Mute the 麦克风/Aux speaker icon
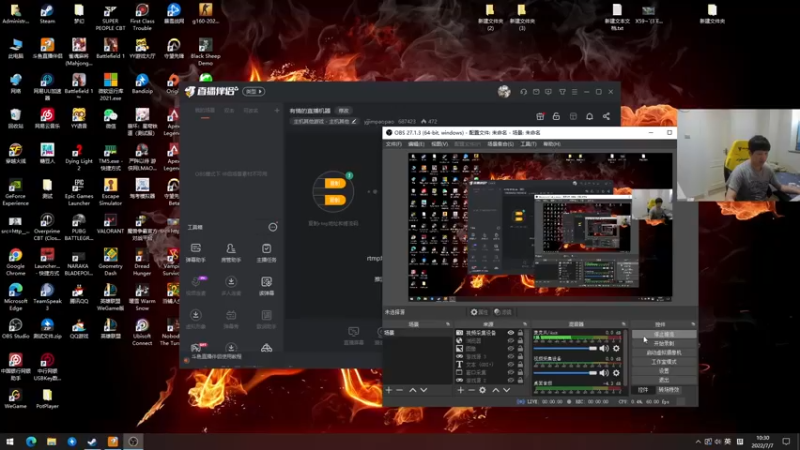Screen dimensions: 800x450 [604, 348]
